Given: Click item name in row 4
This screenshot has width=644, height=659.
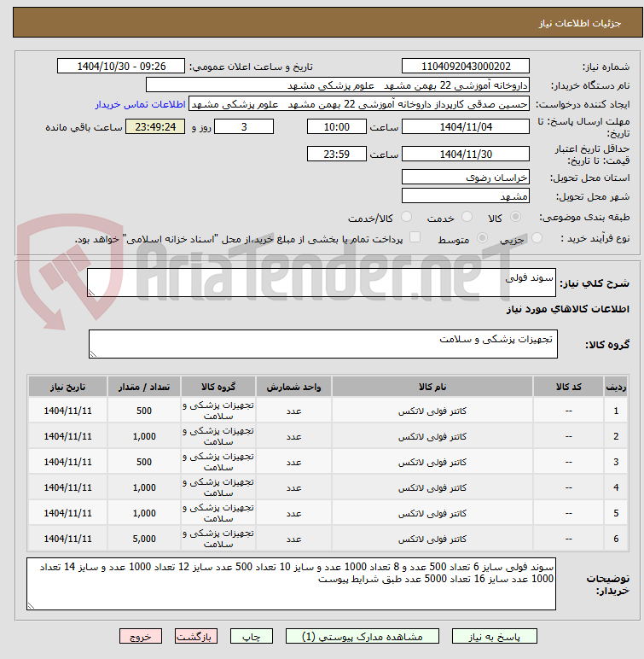Looking at the screenshot, I should tap(432, 487).
